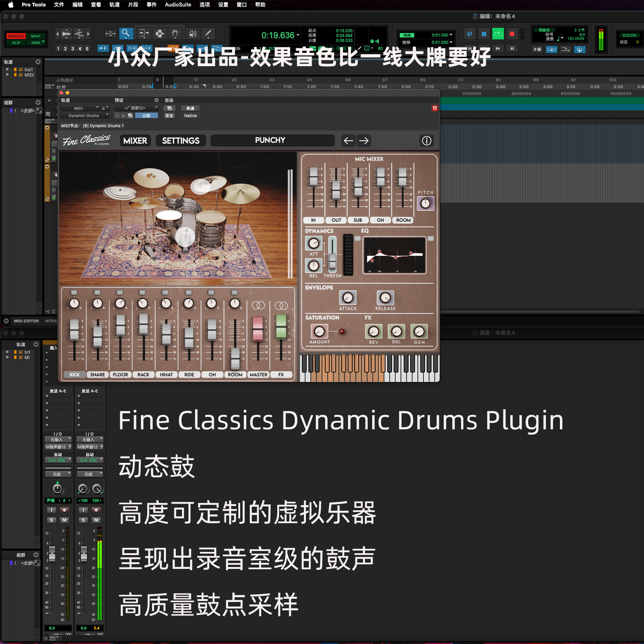Select the Trim tool in toolbar
The image size is (644, 644).
point(143,33)
